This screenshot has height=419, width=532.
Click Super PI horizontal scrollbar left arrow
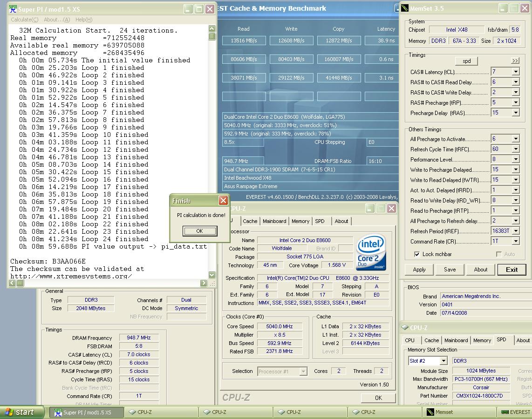click(x=12, y=283)
